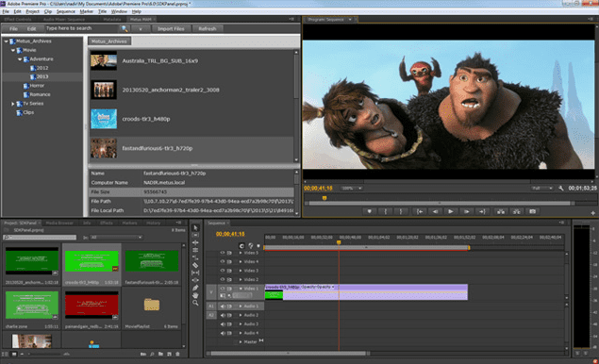Open the Marker menu

pyautogui.click(x=87, y=11)
